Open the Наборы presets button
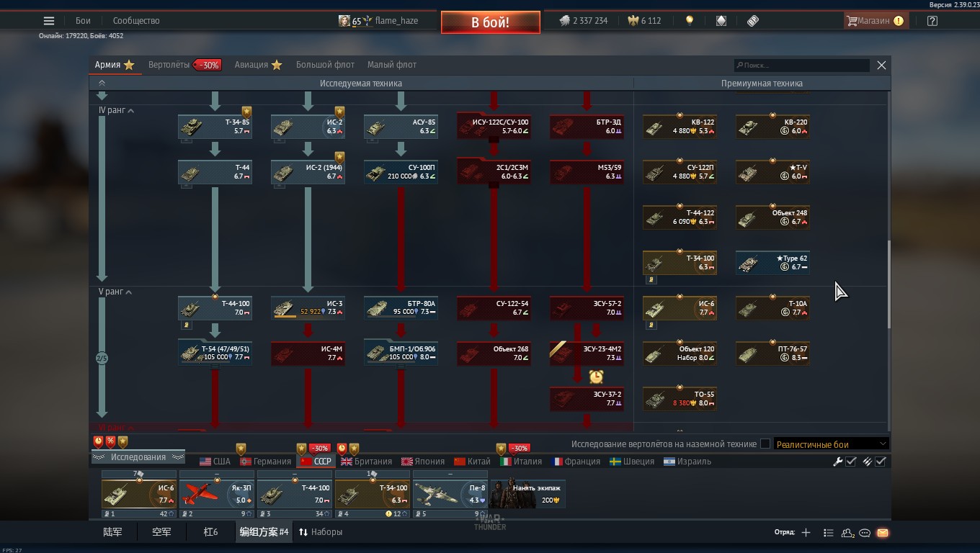Viewport: 980px width, 553px height. 321,532
